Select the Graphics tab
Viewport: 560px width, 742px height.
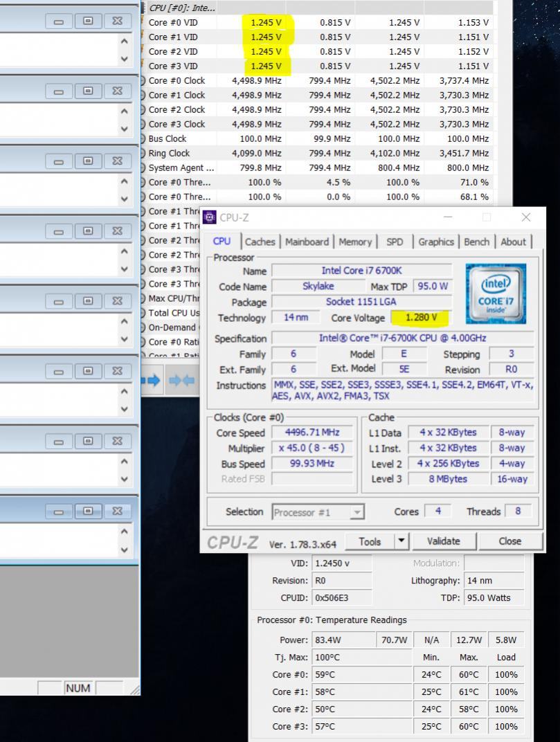436,242
